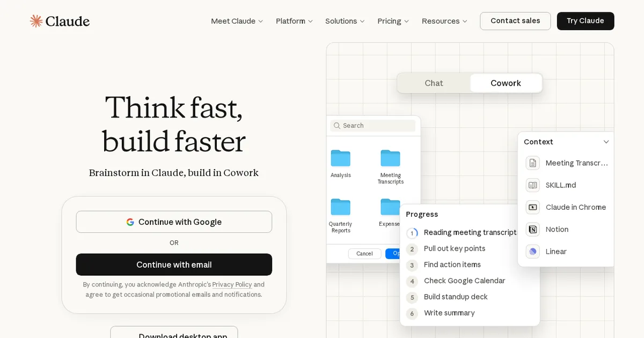Click the Contact sales button
The image size is (644, 338).
[x=515, y=21]
